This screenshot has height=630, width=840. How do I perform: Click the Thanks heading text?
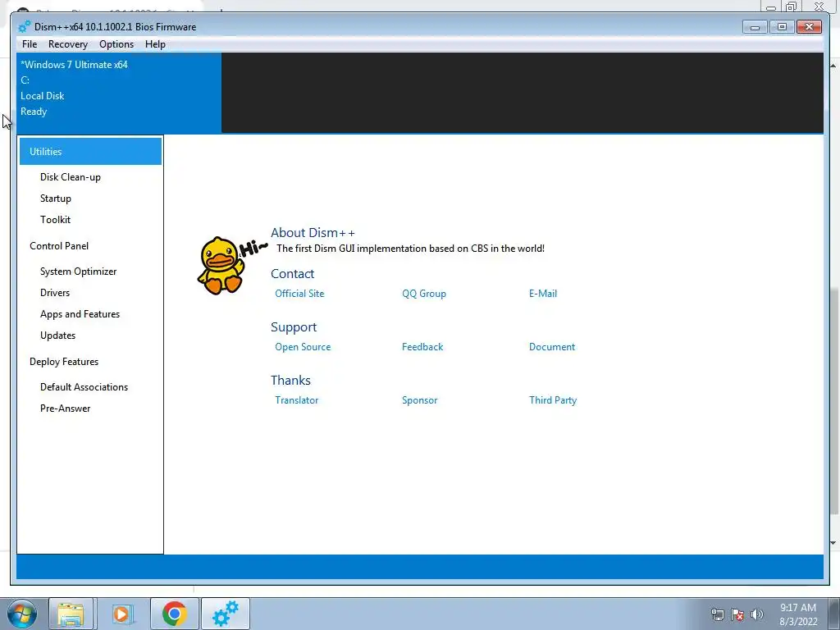click(290, 381)
